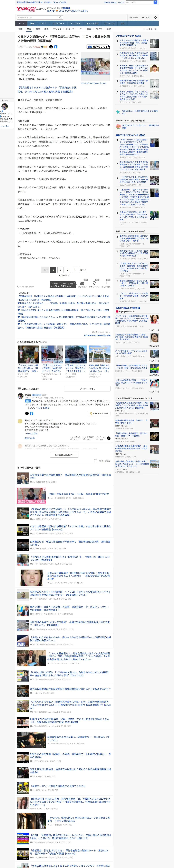Click the わかりやすい lightbulb reaction
This screenshot has width=174, height=868.
pos(94,284)
